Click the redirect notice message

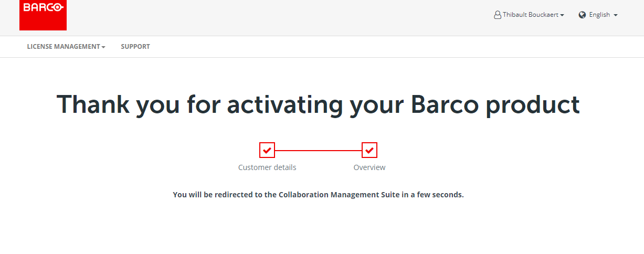(x=318, y=195)
